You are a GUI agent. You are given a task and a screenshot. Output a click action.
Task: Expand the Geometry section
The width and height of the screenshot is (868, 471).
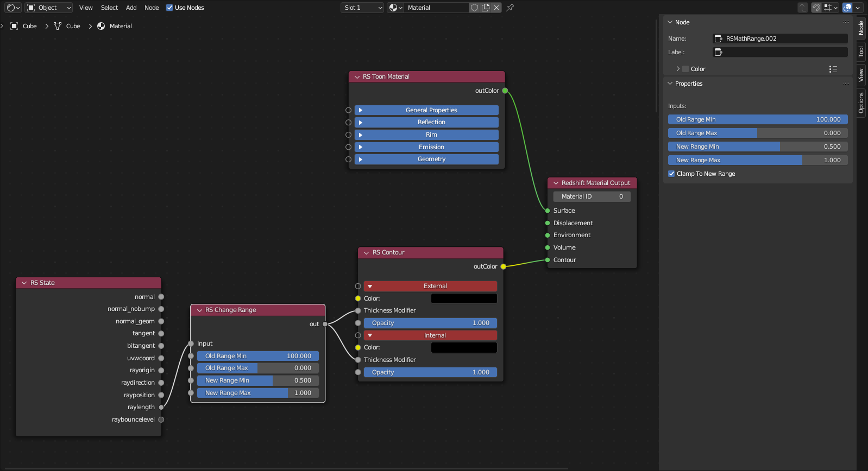point(426,159)
